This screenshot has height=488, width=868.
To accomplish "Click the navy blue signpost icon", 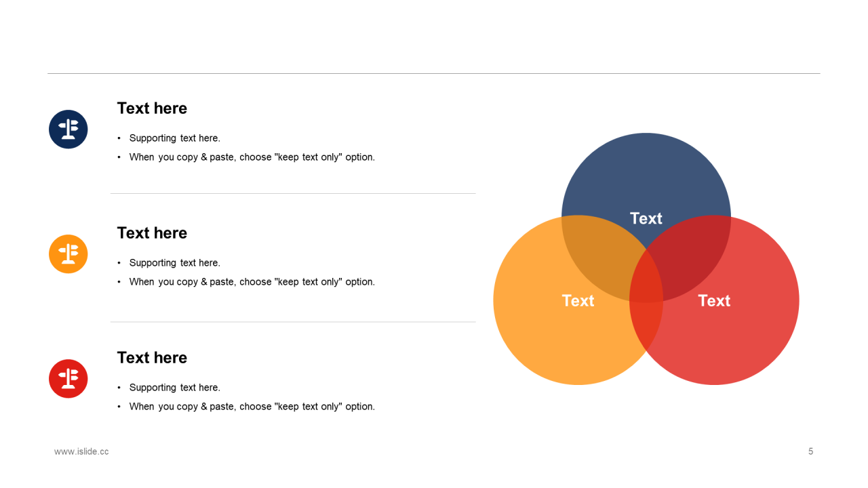I will [x=68, y=129].
